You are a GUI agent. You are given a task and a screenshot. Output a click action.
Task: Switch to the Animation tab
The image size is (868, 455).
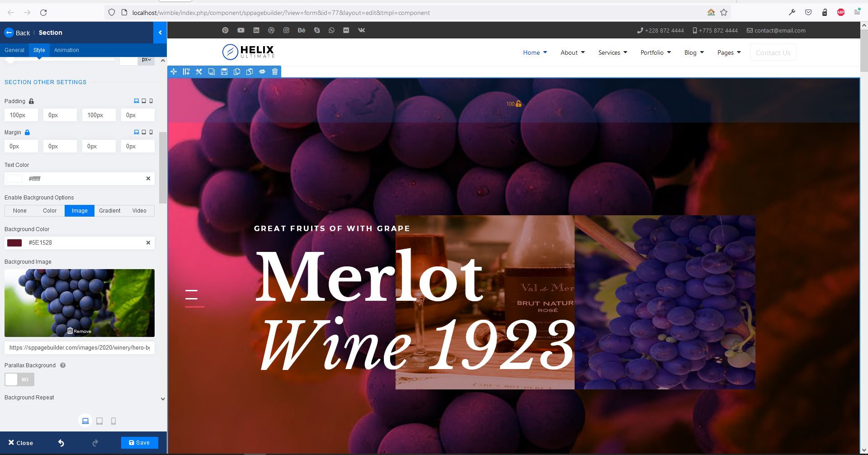point(66,50)
